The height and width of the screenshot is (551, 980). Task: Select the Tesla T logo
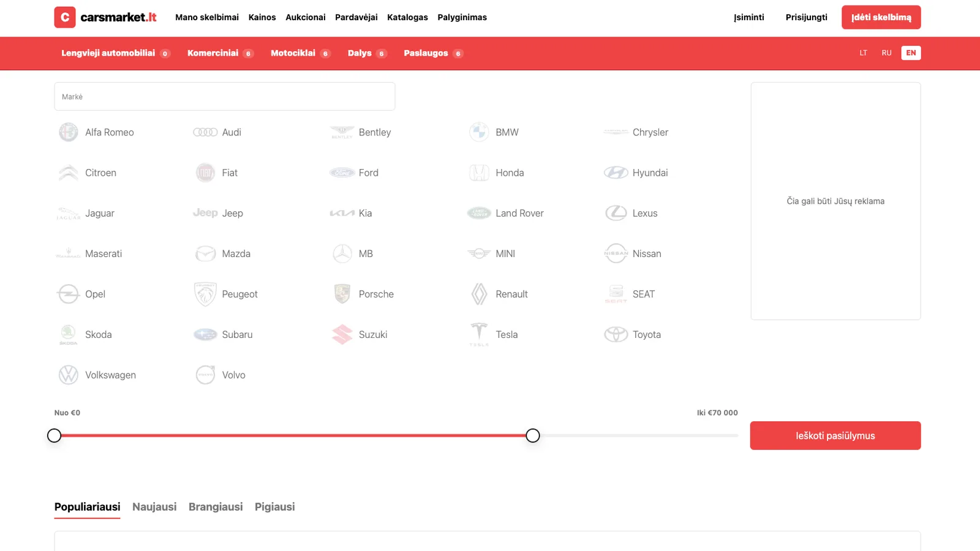(479, 334)
